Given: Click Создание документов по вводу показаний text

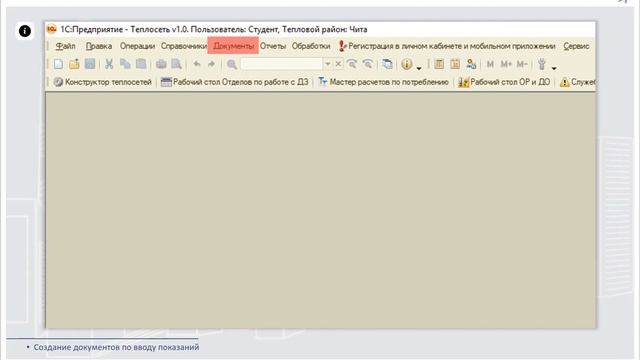Looking at the screenshot, I should click(x=116, y=347).
